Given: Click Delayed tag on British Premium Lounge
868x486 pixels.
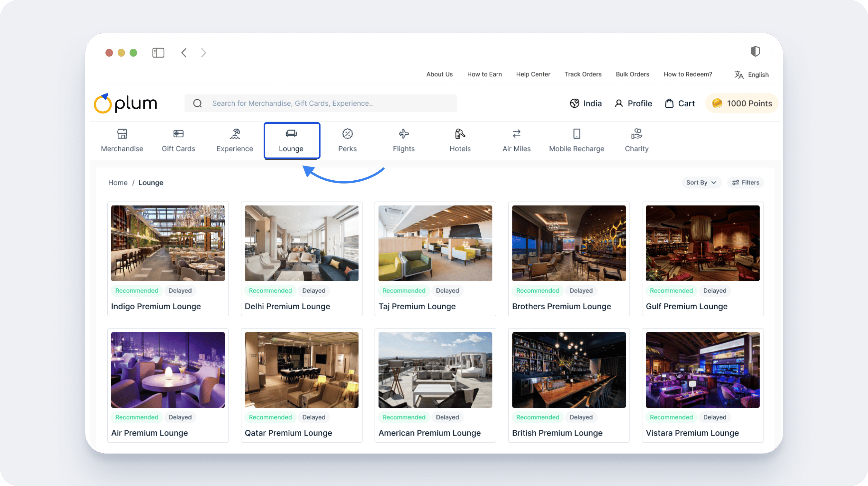Looking at the screenshot, I should 581,417.
